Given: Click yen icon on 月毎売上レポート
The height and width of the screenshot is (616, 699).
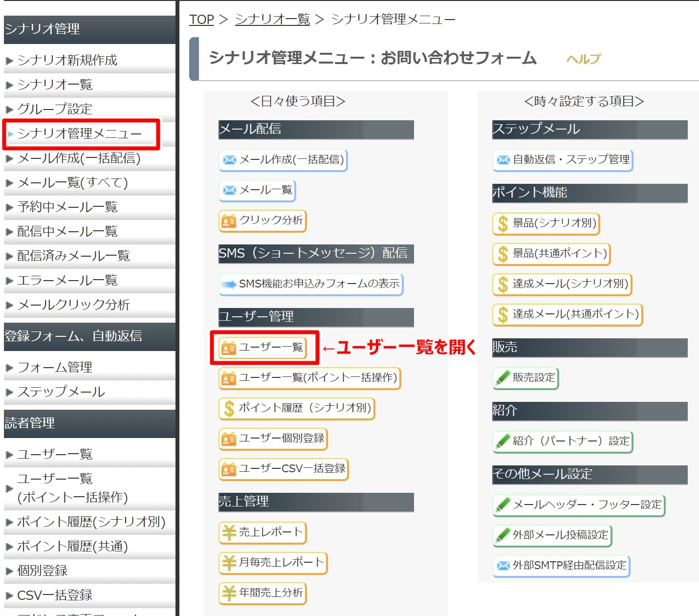Looking at the screenshot, I should pyautogui.click(x=229, y=563).
